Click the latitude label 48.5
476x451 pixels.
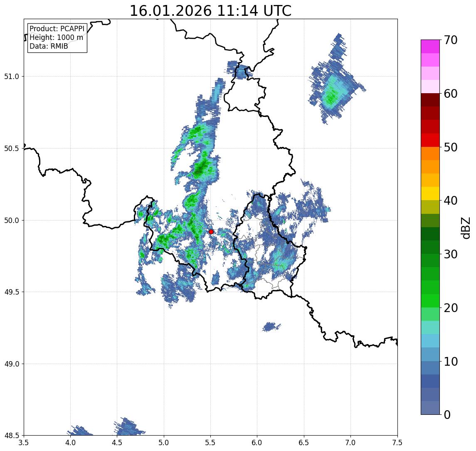click(x=12, y=435)
